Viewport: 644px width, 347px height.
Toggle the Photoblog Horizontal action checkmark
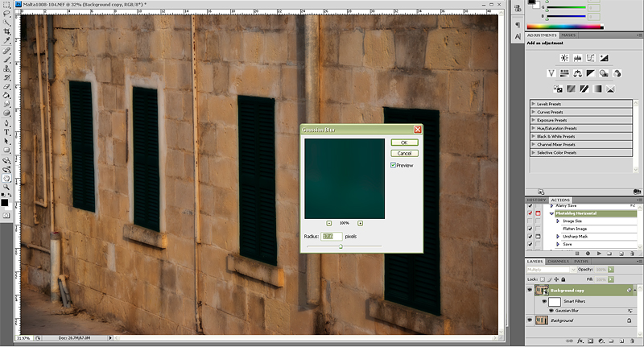[x=530, y=213]
